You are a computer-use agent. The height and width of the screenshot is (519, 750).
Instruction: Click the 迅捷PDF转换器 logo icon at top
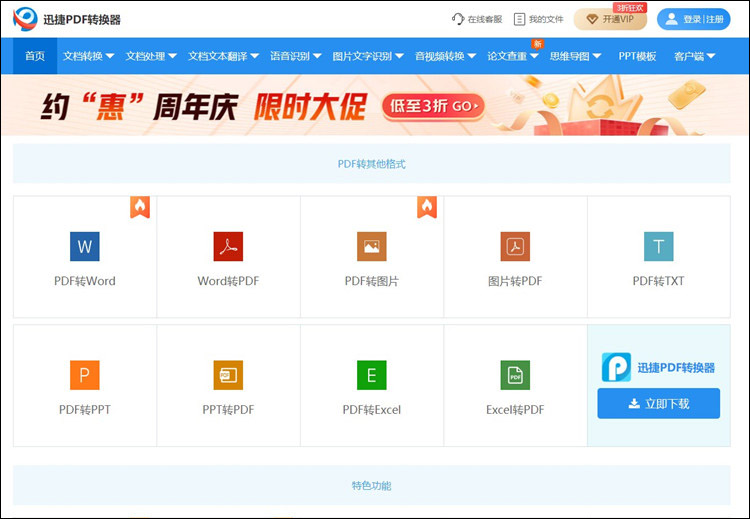pyautogui.click(x=25, y=19)
